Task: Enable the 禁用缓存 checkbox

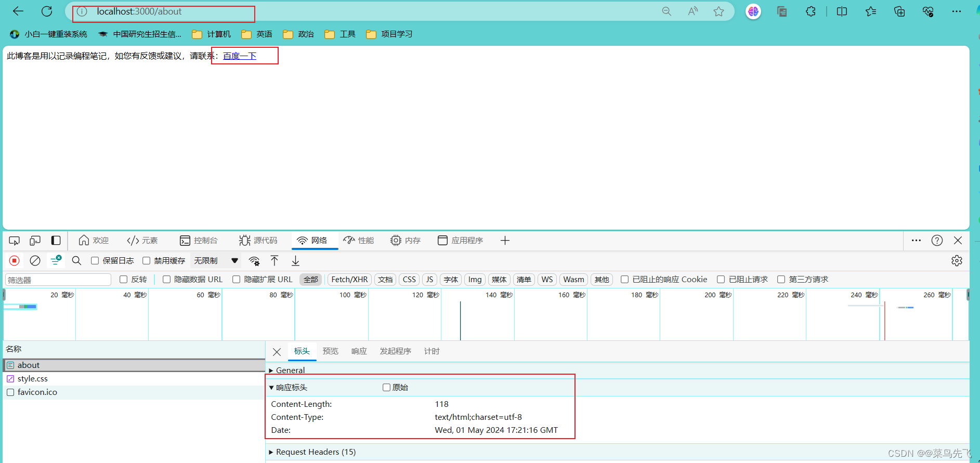Action: point(146,261)
